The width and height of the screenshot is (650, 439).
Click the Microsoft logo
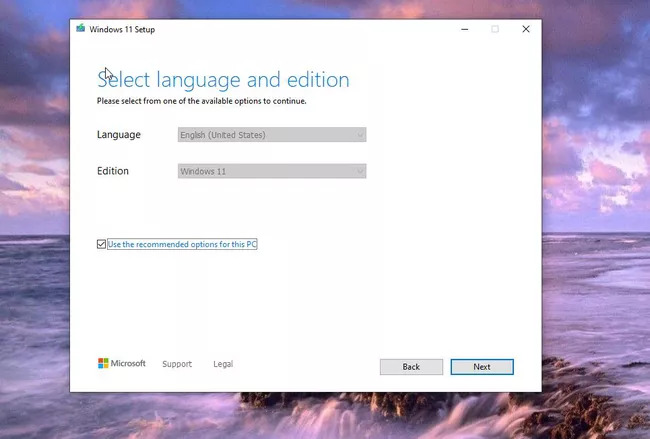[x=122, y=363]
